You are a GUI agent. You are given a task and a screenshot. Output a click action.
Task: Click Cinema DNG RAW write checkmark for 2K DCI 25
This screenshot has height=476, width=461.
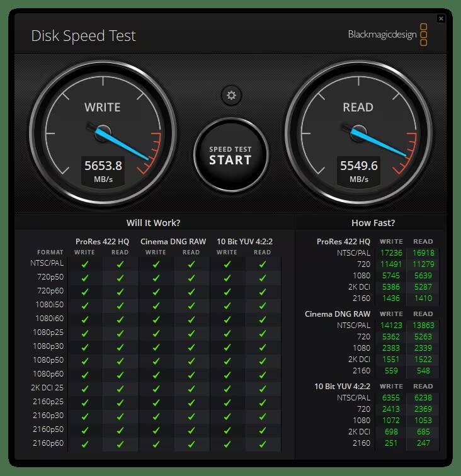156,388
